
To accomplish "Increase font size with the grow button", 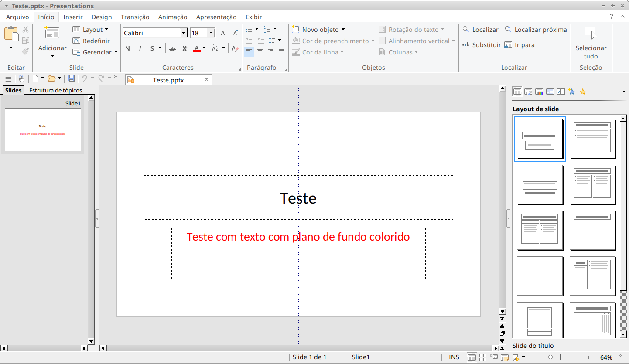I will (223, 33).
